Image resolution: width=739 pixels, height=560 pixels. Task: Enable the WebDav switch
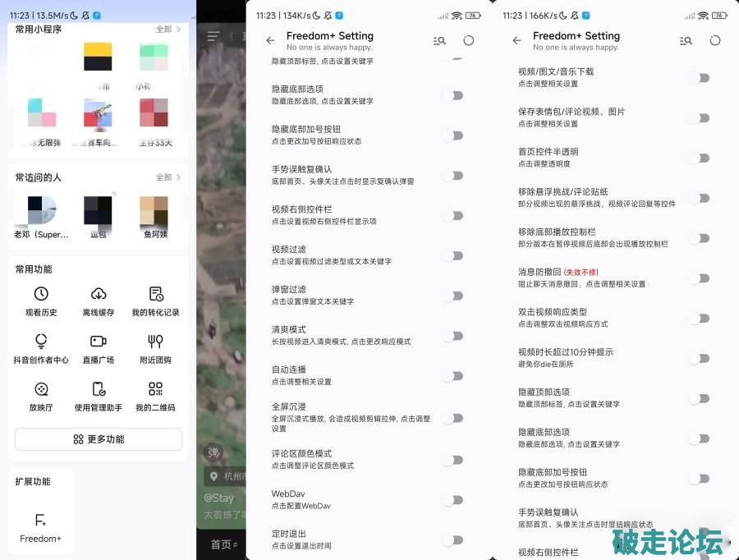(x=453, y=500)
